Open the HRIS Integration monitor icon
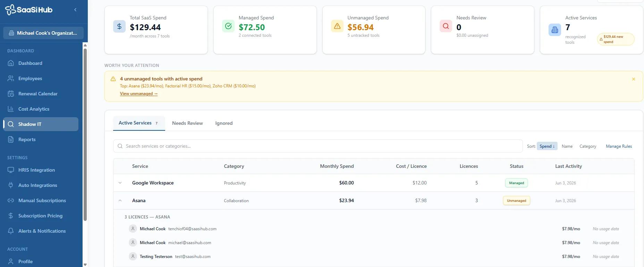 (11, 170)
